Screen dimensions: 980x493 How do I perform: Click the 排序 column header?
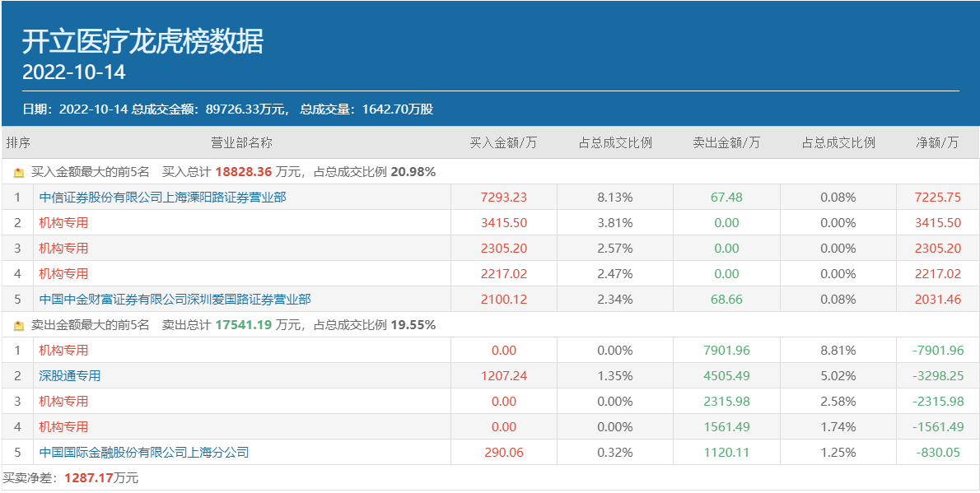coord(18,142)
